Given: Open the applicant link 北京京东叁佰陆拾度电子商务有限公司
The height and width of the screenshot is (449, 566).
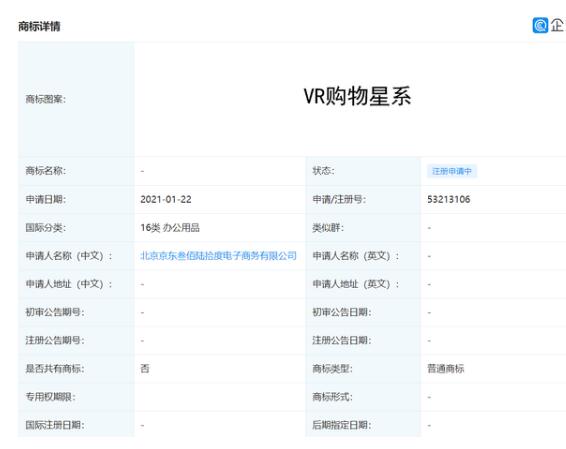Looking at the screenshot, I should [x=218, y=256].
